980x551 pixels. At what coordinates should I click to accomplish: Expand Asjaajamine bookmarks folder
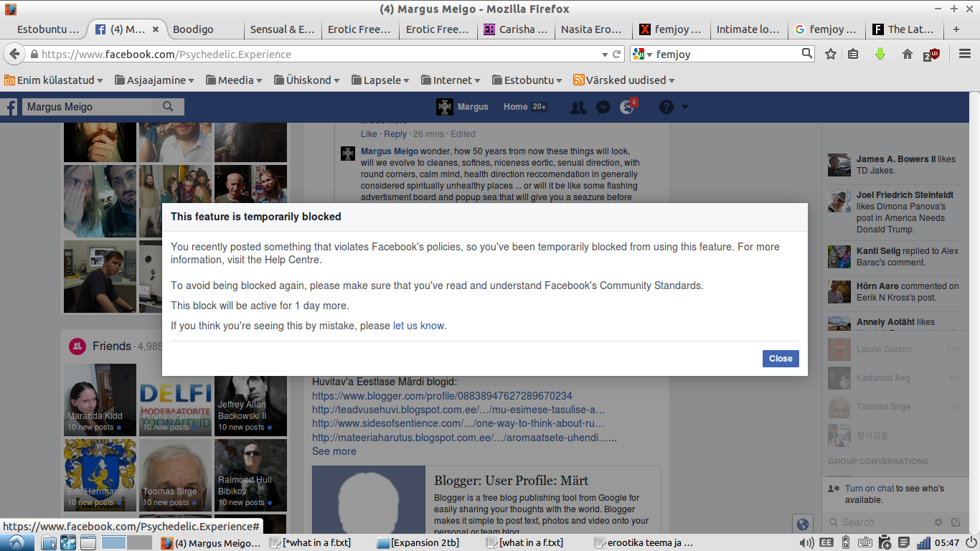coord(156,80)
